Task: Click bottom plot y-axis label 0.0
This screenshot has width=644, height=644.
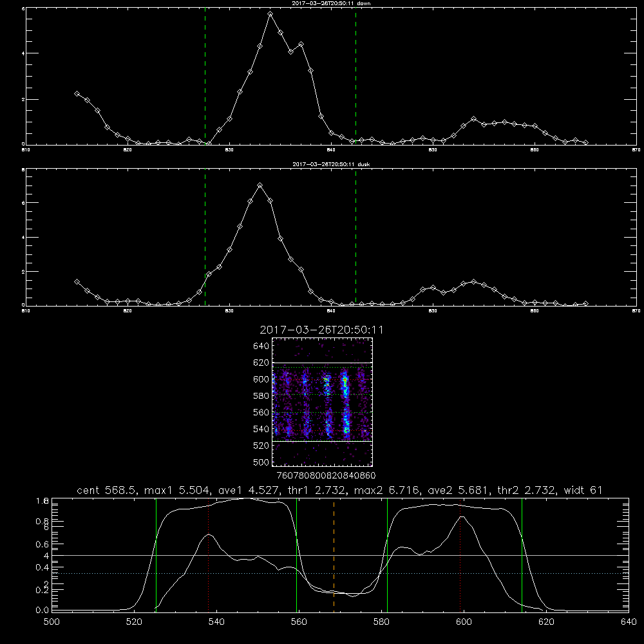Action: tap(43, 611)
